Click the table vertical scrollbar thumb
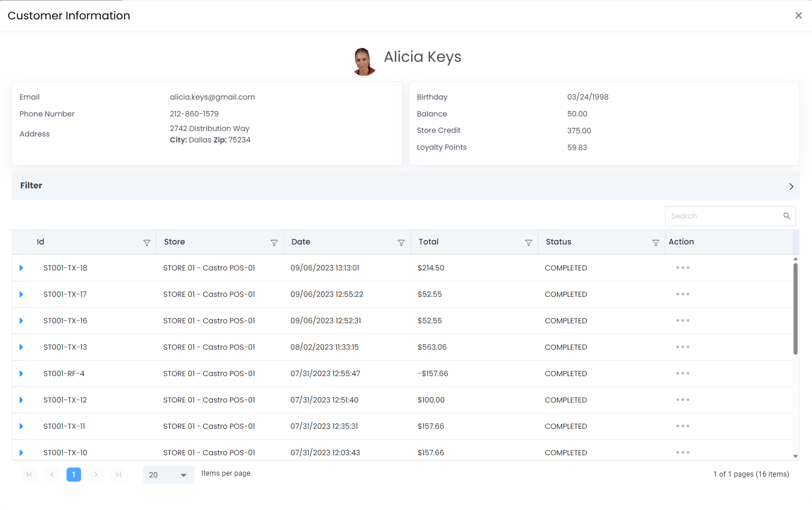Viewport: 812px width, 510px height. click(795, 308)
